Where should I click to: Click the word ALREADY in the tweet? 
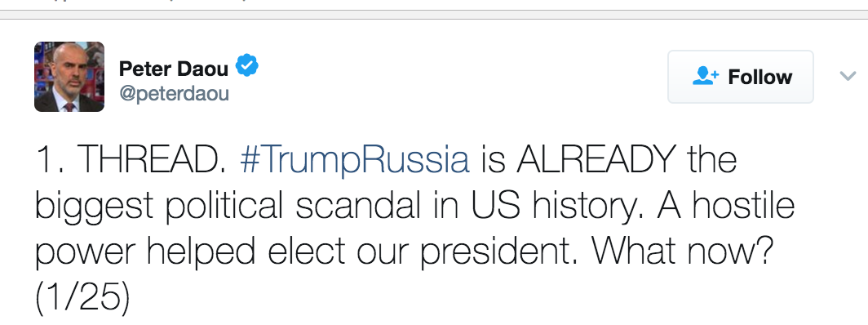coord(597,159)
